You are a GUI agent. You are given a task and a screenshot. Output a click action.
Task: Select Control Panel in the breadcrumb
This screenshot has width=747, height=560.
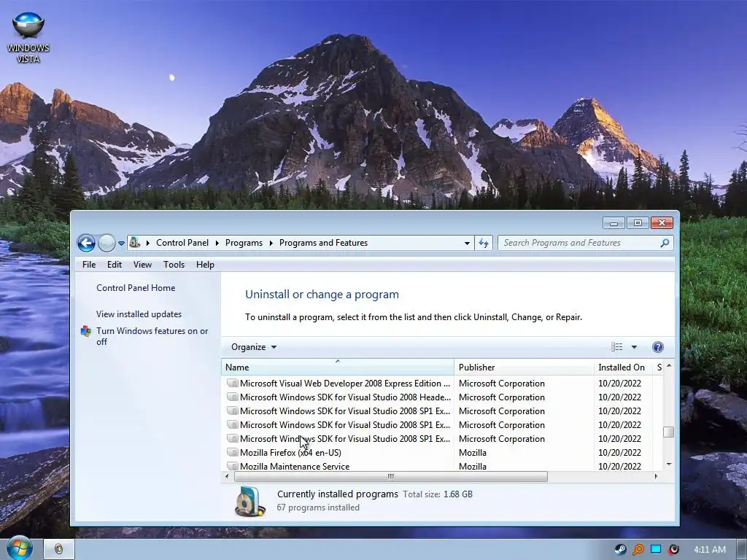coord(182,243)
